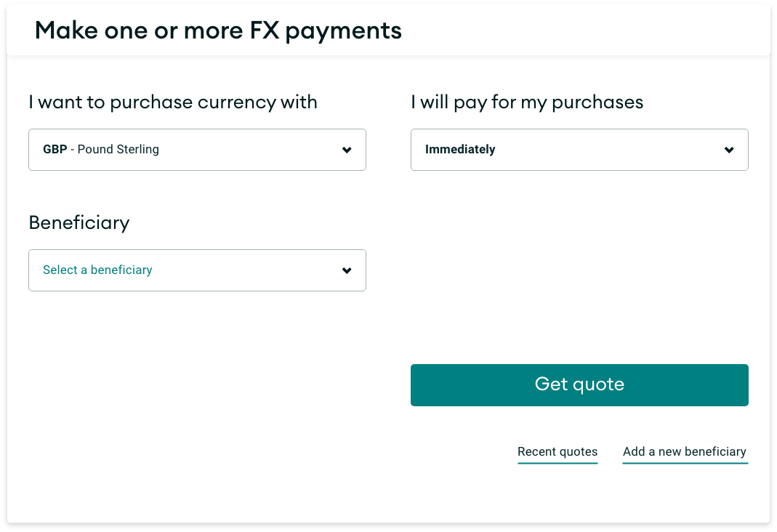Click the Pound Sterling currency name
The width and height of the screenshot is (777, 532).
click(x=118, y=149)
